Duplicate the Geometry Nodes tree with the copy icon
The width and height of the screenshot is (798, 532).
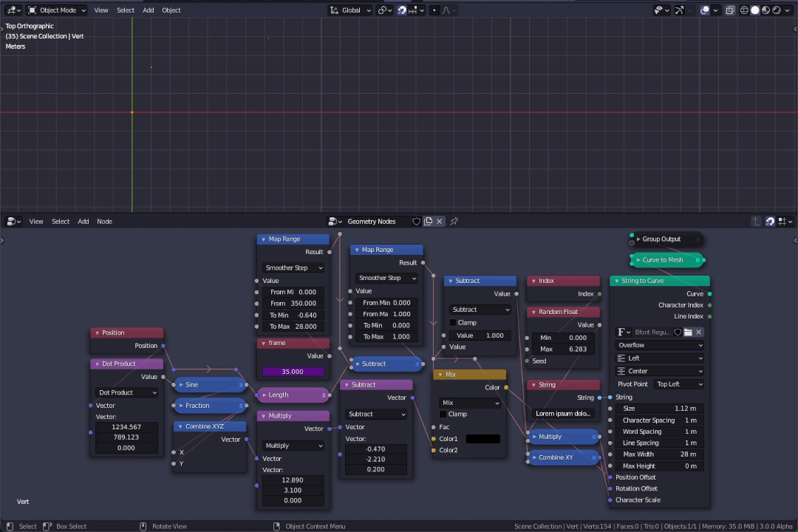[428, 222]
